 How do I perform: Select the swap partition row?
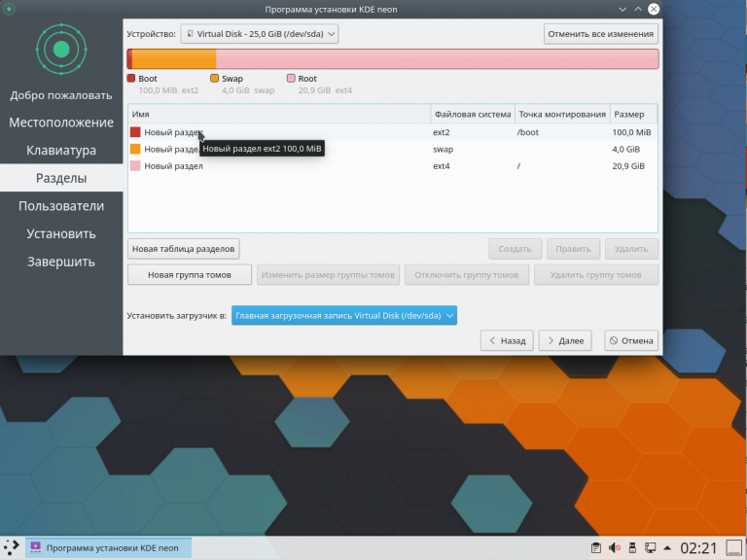coord(393,150)
